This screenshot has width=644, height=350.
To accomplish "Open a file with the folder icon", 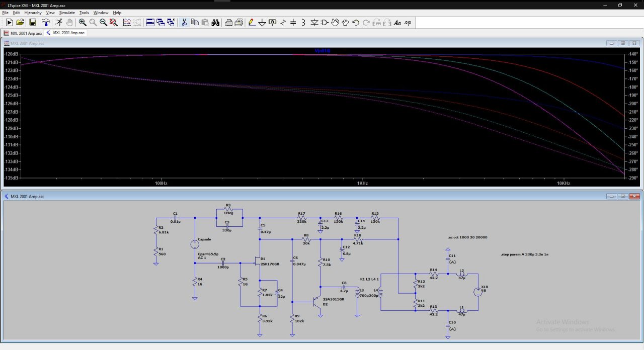I will coord(20,23).
